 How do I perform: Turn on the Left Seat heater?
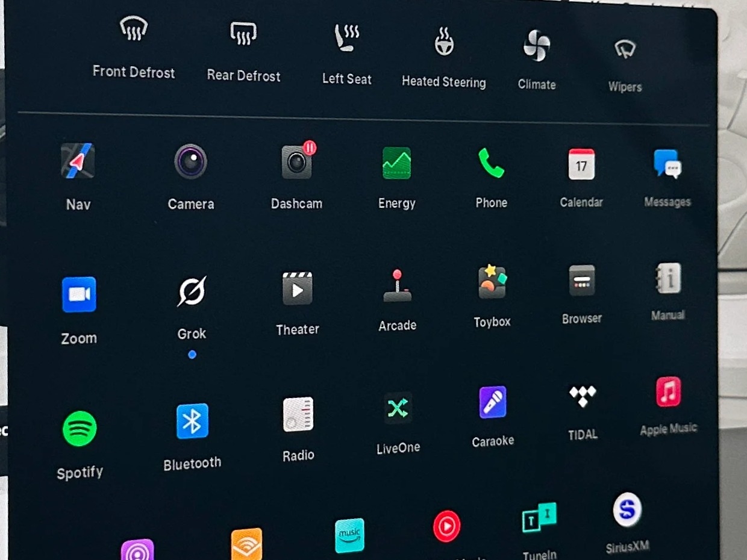[346, 39]
